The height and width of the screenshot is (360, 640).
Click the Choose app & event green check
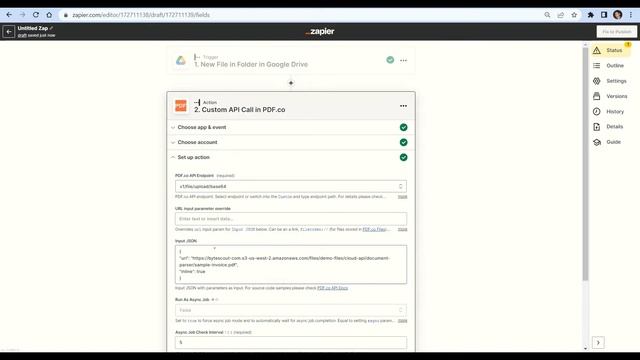coord(403,127)
